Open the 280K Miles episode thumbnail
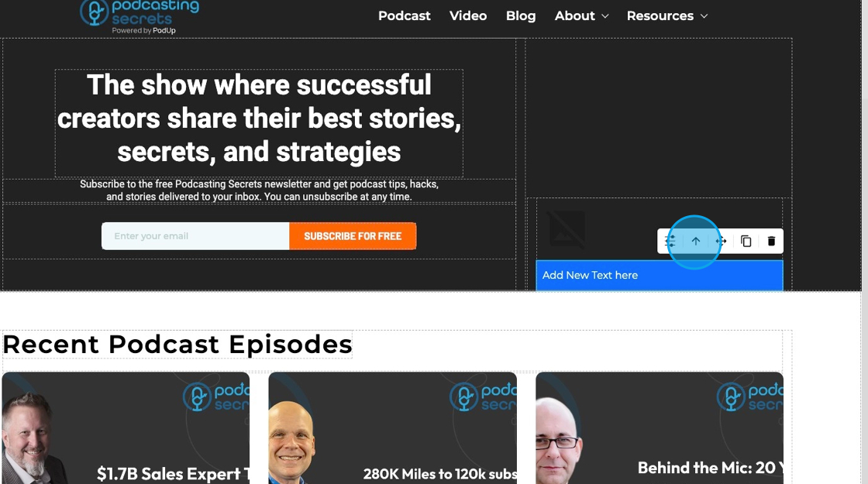 (392, 427)
